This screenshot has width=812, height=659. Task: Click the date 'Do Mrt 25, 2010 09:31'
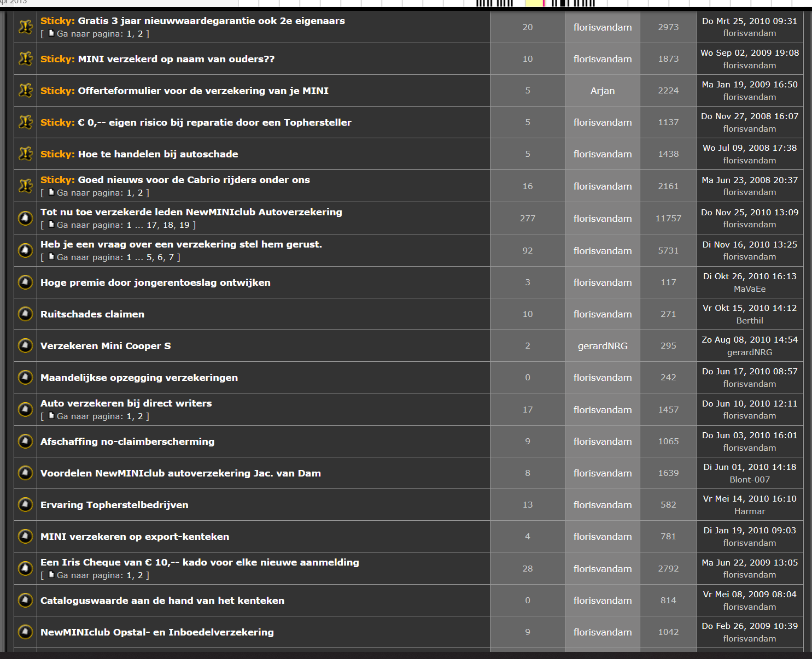point(750,21)
